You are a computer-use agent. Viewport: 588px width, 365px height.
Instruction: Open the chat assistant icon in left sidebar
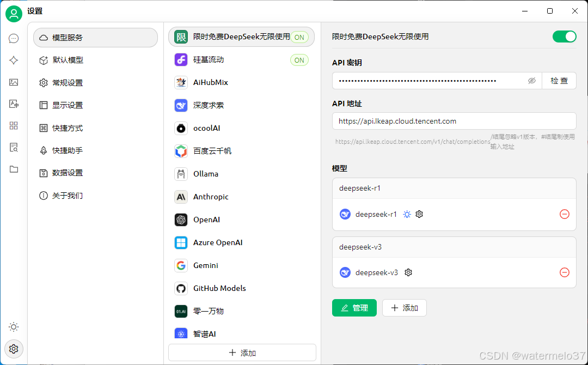point(14,39)
